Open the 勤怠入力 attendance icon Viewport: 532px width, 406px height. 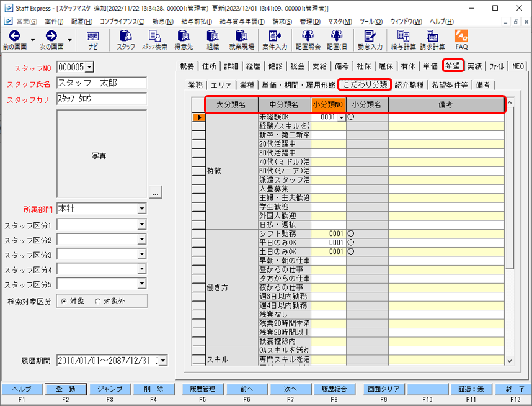point(370,40)
